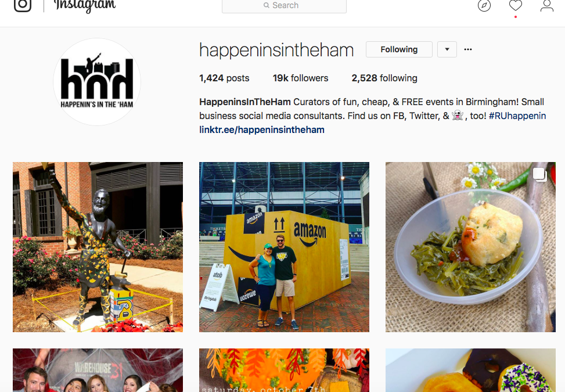Open the linktr.ee/happeninsintheham link
This screenshot has height=392, width=565.
pos(262,130)
